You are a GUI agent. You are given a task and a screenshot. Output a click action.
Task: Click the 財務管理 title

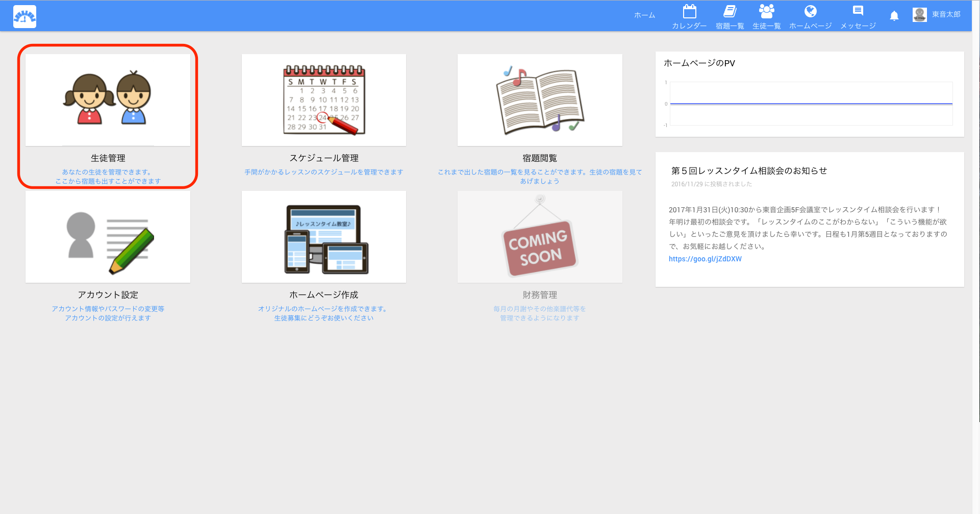coord(540,295)
